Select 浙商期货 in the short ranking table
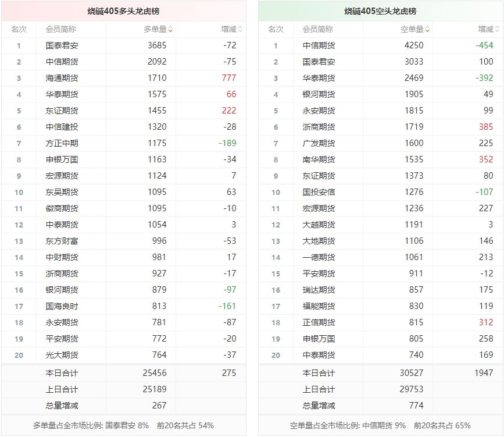This screenshot has width=504, height=437. [x=319, y=127]
